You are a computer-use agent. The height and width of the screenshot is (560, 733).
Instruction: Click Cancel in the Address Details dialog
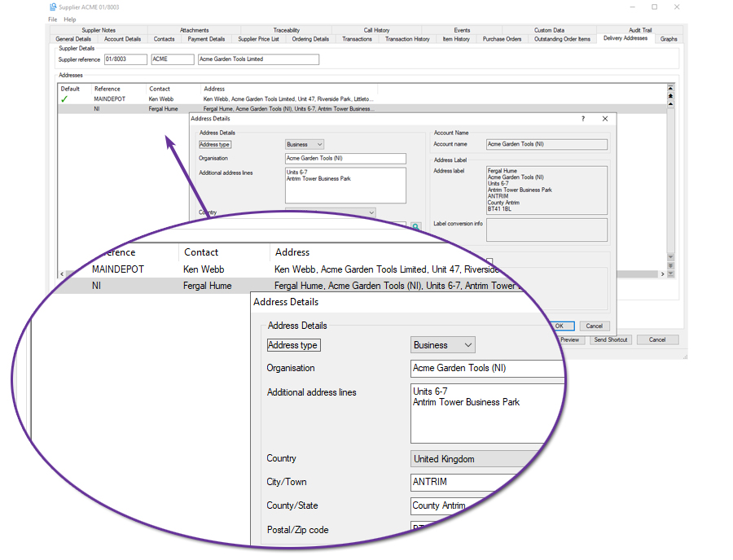(x=595, y=326)
